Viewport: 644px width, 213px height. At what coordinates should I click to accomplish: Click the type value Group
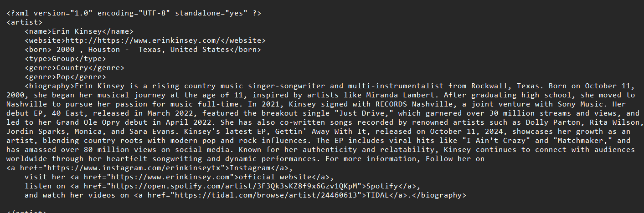63,59
